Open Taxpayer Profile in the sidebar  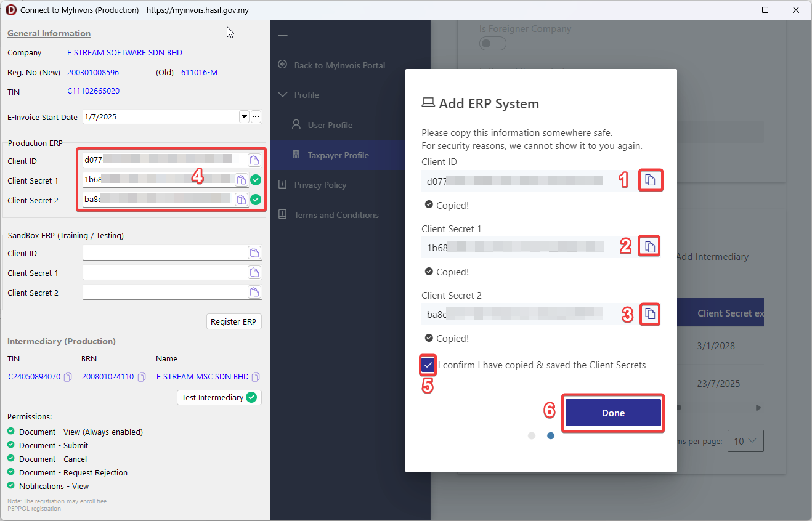(x=338, y=155)
